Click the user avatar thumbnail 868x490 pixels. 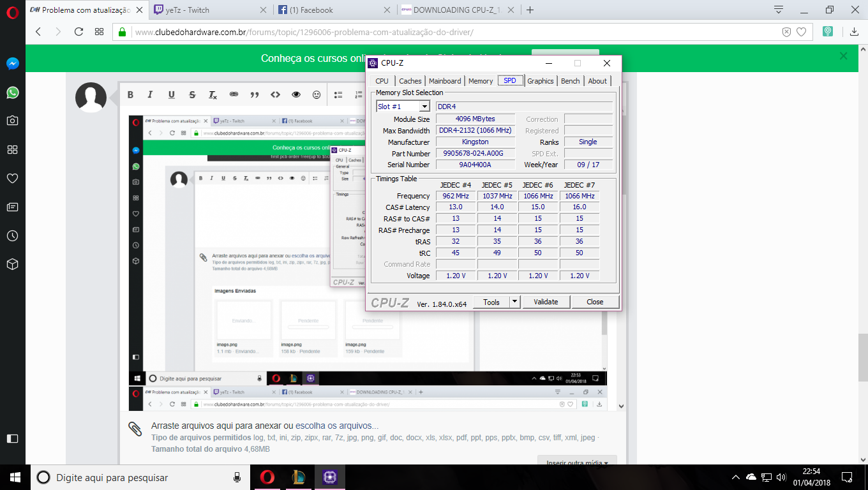click(91, 98)
